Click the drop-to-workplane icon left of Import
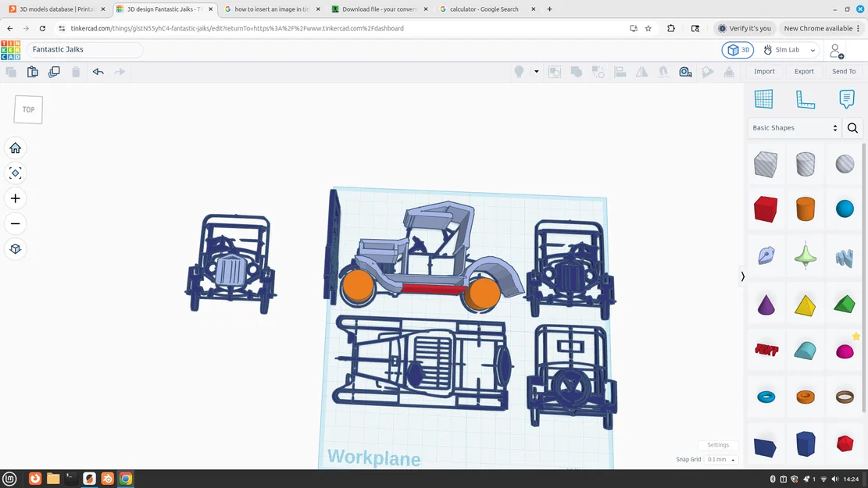 (x=729, y=72)
